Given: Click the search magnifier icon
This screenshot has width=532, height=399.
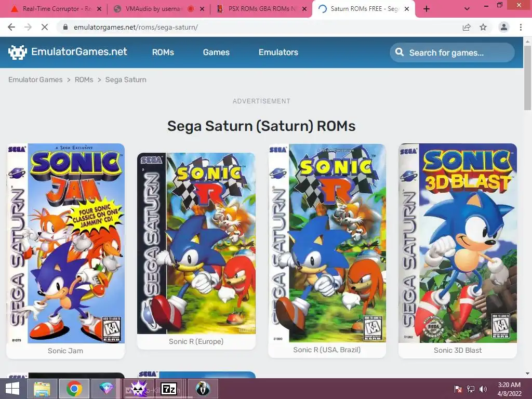Looking at the screenshot, I should tap(400, 52).
